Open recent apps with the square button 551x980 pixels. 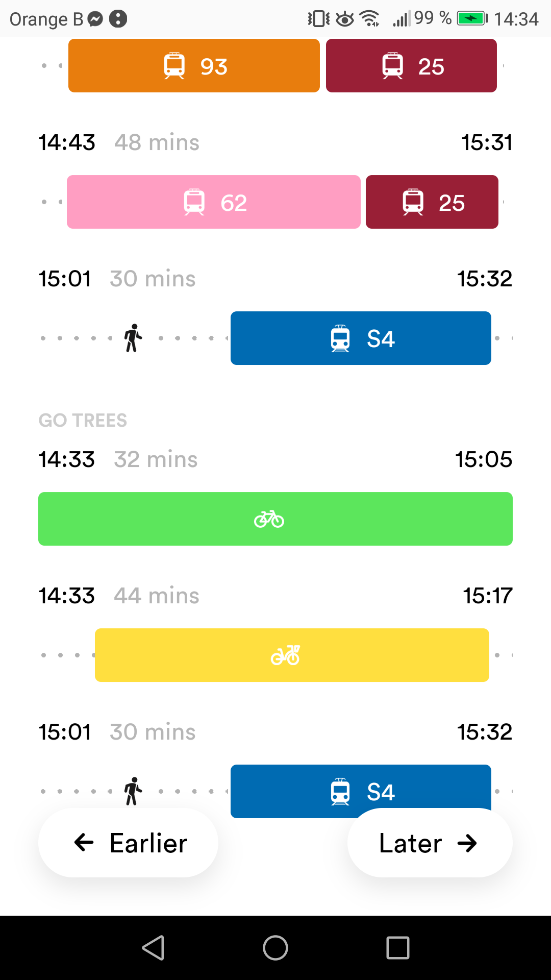[x=398, y=948]
